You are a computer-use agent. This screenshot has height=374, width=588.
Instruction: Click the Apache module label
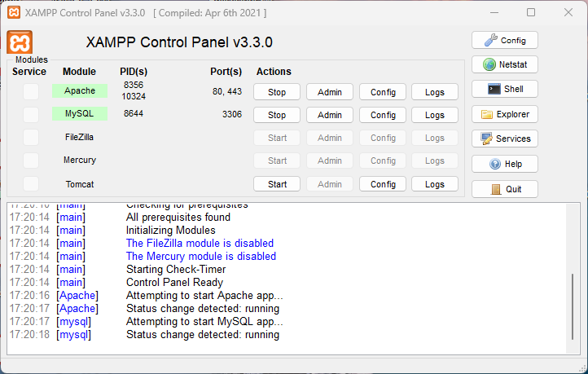(x=80, y=90)
